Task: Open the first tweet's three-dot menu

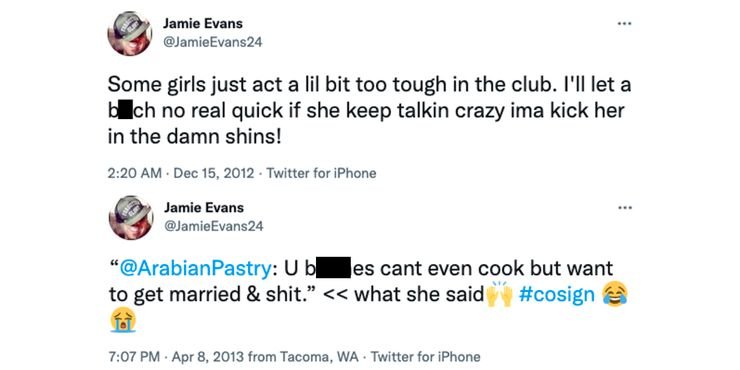Action: click(x=624, y=23)
